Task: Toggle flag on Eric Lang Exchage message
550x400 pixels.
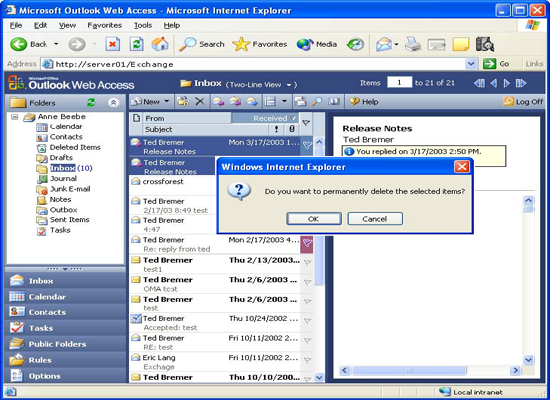Action: click(307, 360)
